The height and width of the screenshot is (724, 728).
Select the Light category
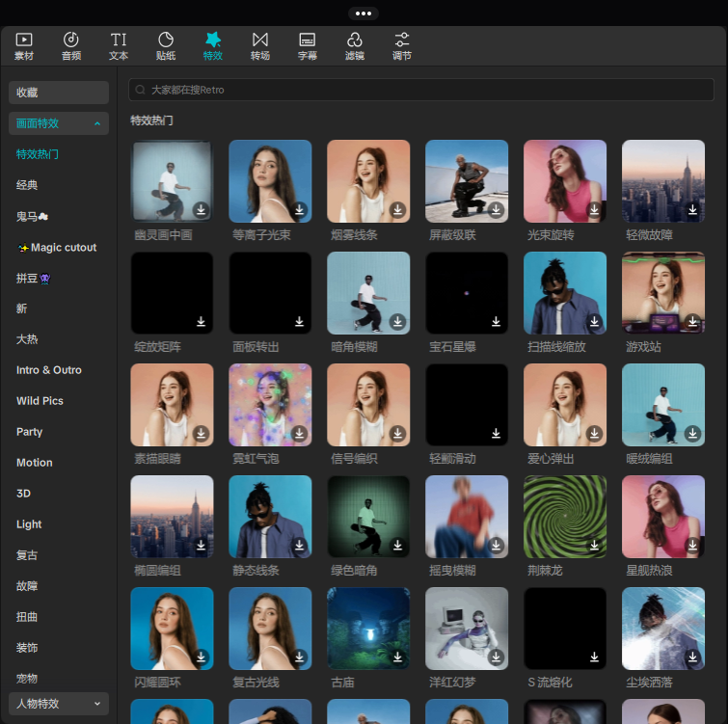[29, 524]
